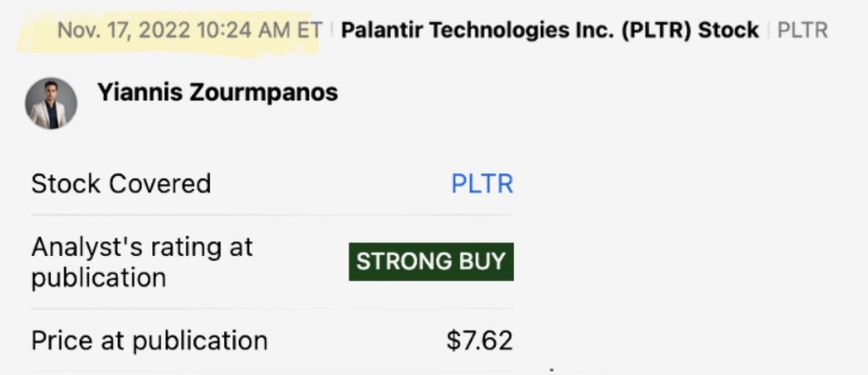Click the word publication under Analyst's rating

99,278
